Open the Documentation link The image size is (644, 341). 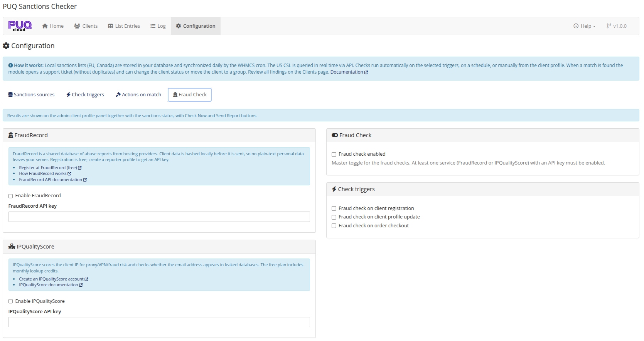click(349, 72)
